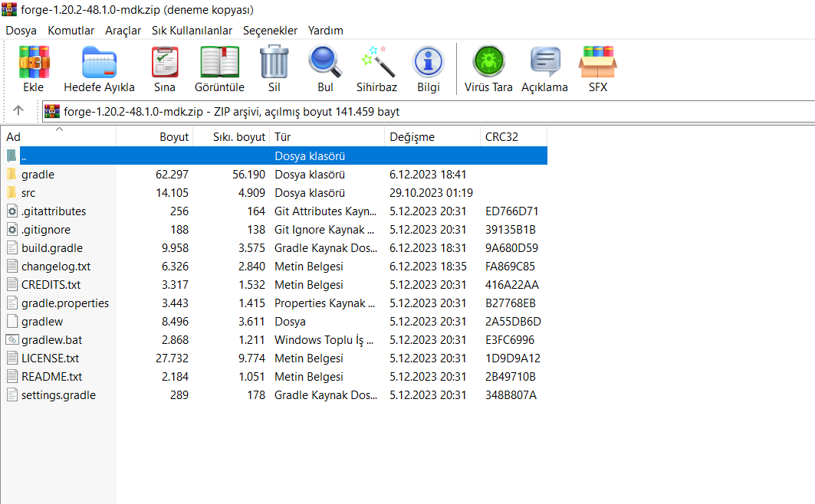This screenshot has height=504, width=815.
Task: Click the Hedefe Ayıkla extract icon
Action: tap(99, 62)
